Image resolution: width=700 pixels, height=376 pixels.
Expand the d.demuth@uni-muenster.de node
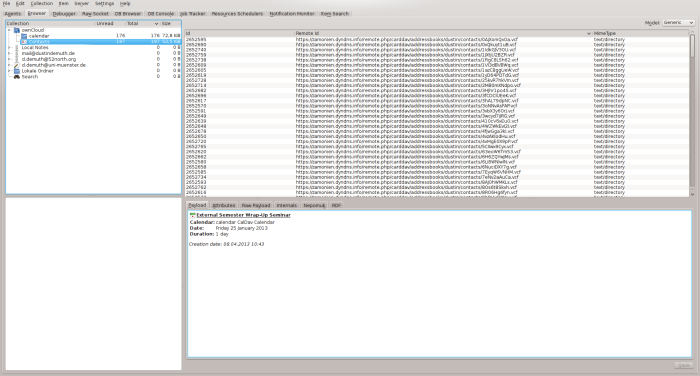(x=9, y=65)
